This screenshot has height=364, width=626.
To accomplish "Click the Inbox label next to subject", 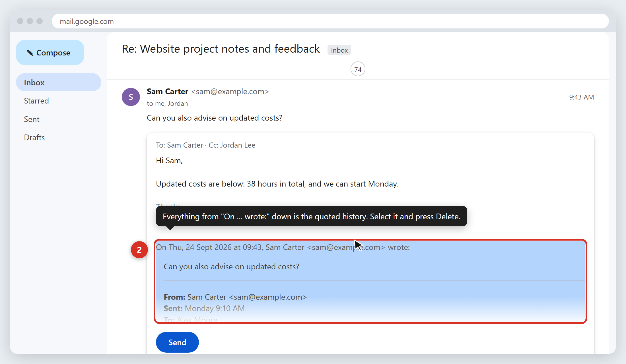I will point(339,50).
